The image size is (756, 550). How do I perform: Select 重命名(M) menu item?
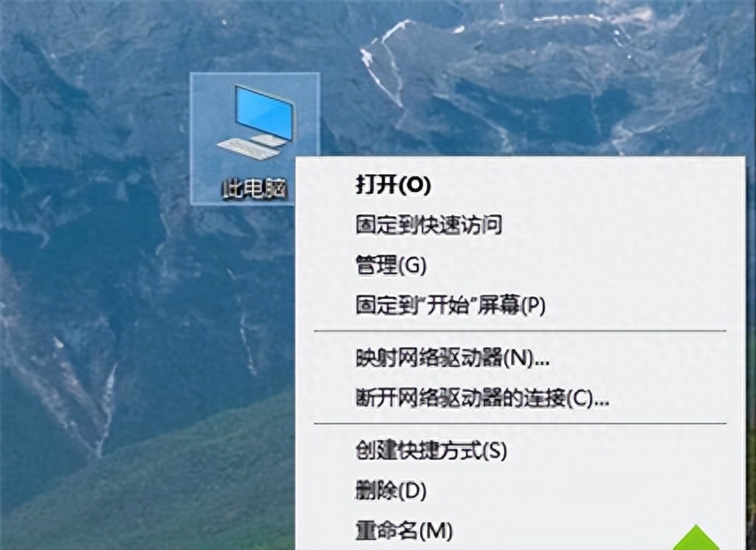click(x=404, y=530)
